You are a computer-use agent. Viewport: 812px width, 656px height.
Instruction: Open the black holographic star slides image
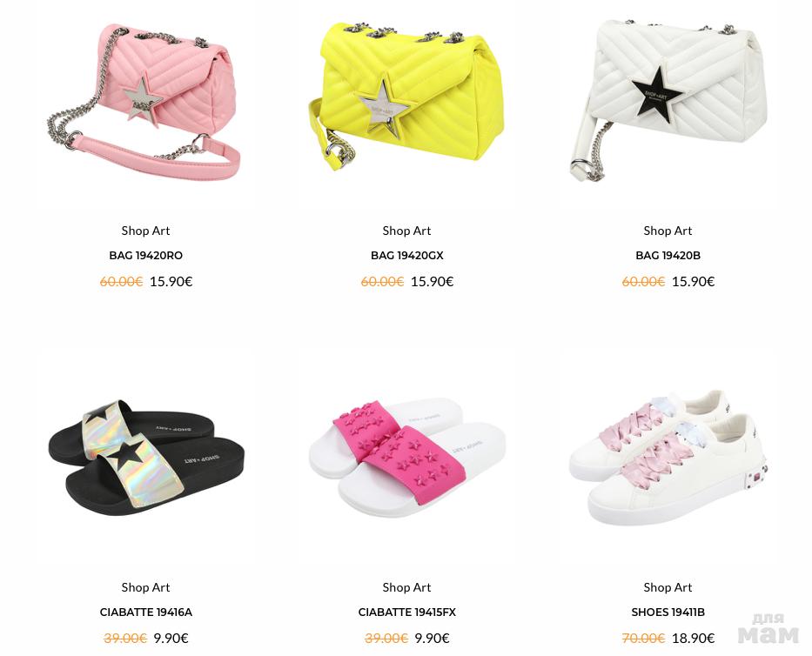(145, 458)
